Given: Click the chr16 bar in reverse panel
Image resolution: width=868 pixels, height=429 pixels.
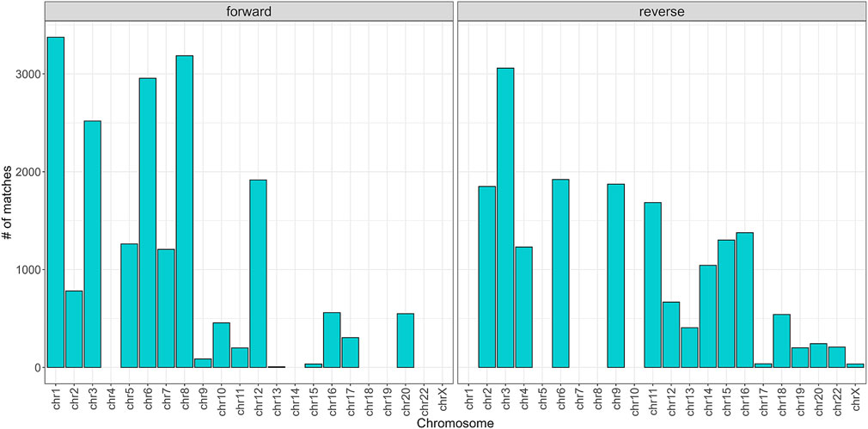Looking at the screenshot, I should [744, 300].
